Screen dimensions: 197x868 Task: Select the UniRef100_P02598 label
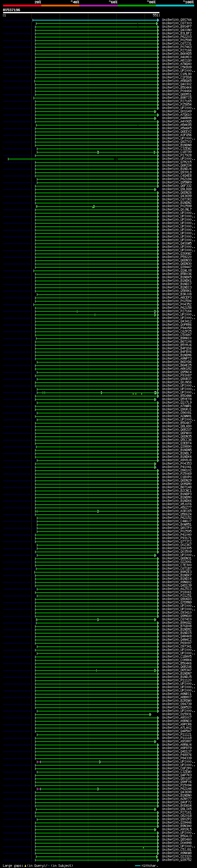(x=176, y=40)
